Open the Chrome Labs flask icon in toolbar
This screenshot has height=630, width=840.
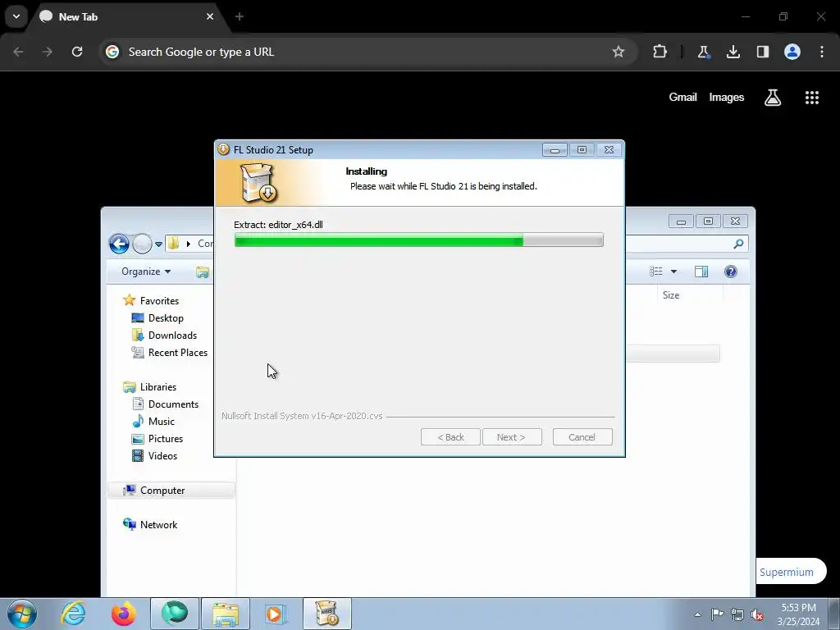coord(703,52)
